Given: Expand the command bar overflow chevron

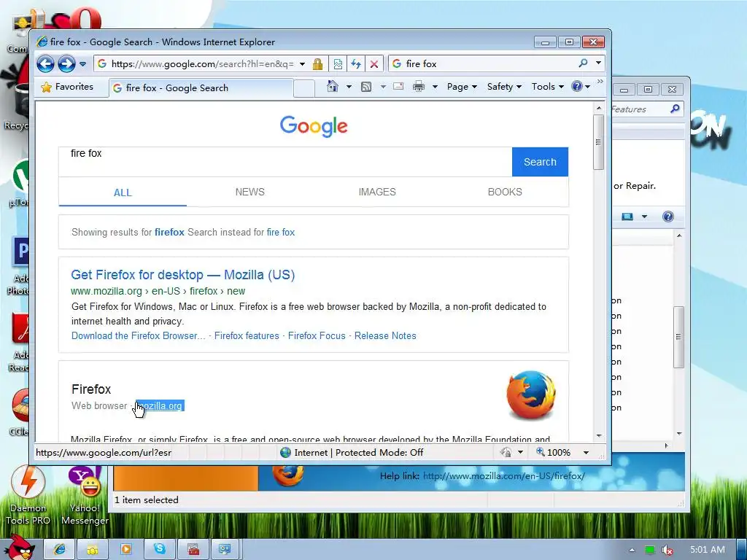Looking at the screenshot, I should click(600, 82).
